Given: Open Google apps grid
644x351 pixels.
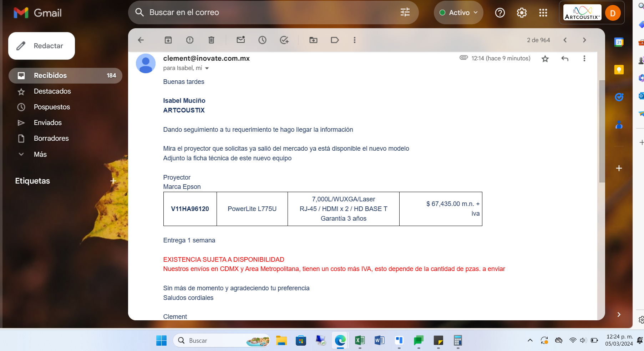Looking at the screenshot, I should point(543,13).
